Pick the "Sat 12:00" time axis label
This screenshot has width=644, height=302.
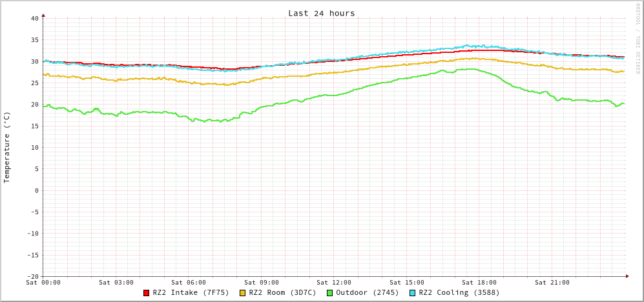pyautogui.click(x=334, y=283)
